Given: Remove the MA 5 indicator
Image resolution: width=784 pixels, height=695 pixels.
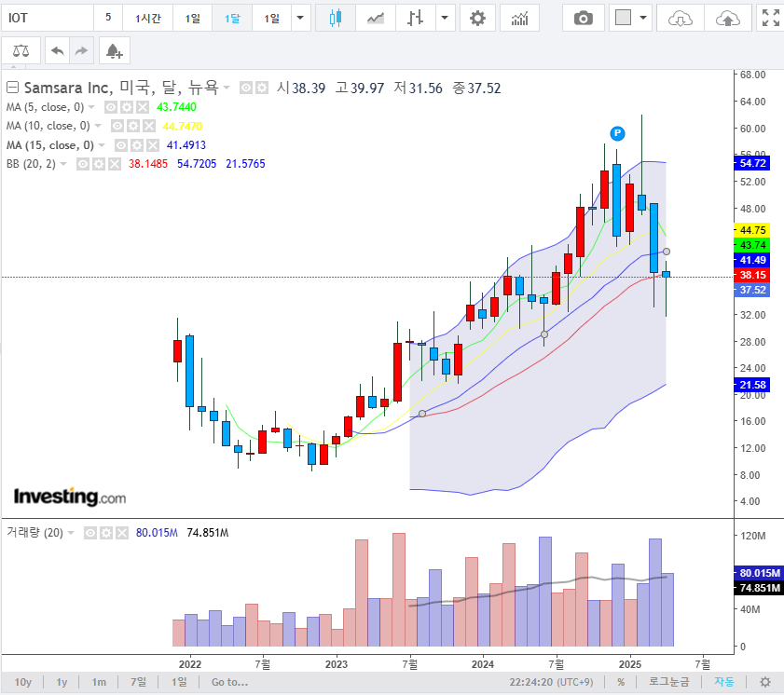Looking at the screenshot, I should point(143,107).
